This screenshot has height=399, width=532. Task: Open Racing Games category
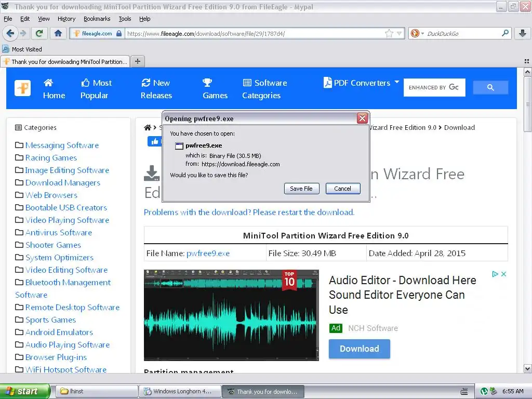point(51,158)
